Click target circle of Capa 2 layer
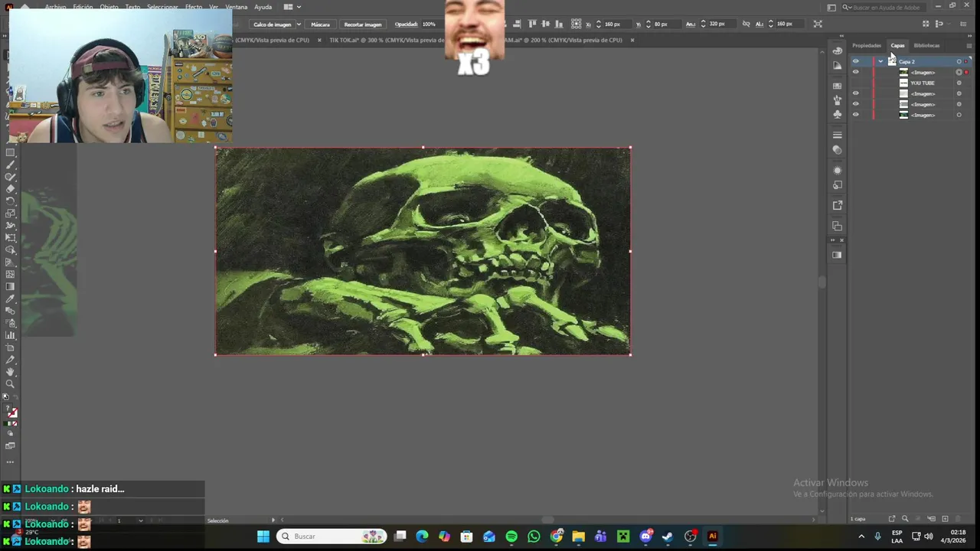 [959, 61]
